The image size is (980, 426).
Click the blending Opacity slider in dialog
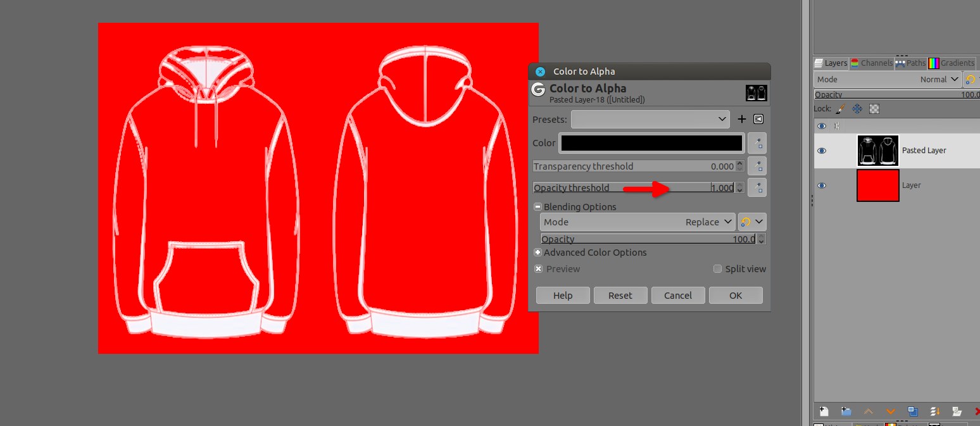coord(649,239)
